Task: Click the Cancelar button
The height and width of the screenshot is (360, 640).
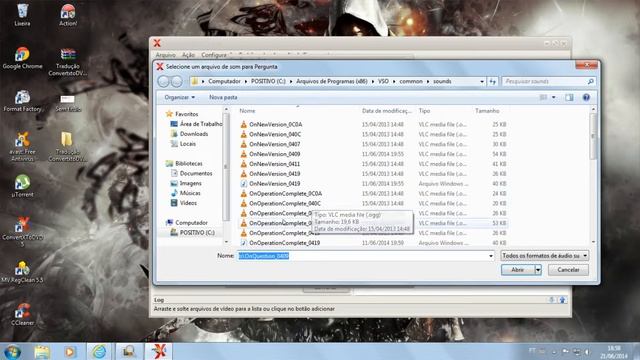Action: [x=568, y=270]
